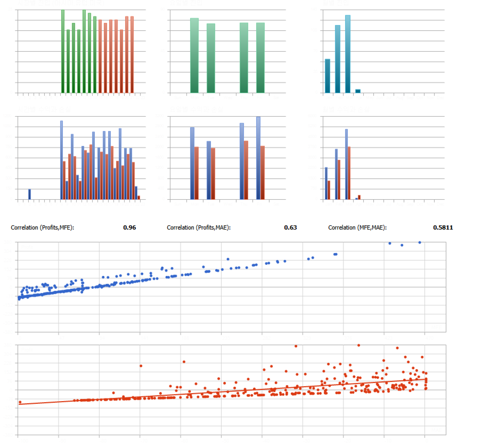Click the last red bar in hourly entries chart
The height and width of the screenshot is (448, 490).
point(132,55)
